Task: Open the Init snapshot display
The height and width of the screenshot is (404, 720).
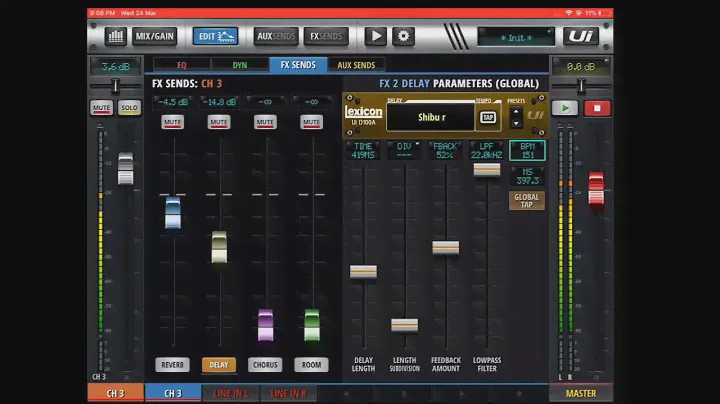Action: click(x=515, y=37)
